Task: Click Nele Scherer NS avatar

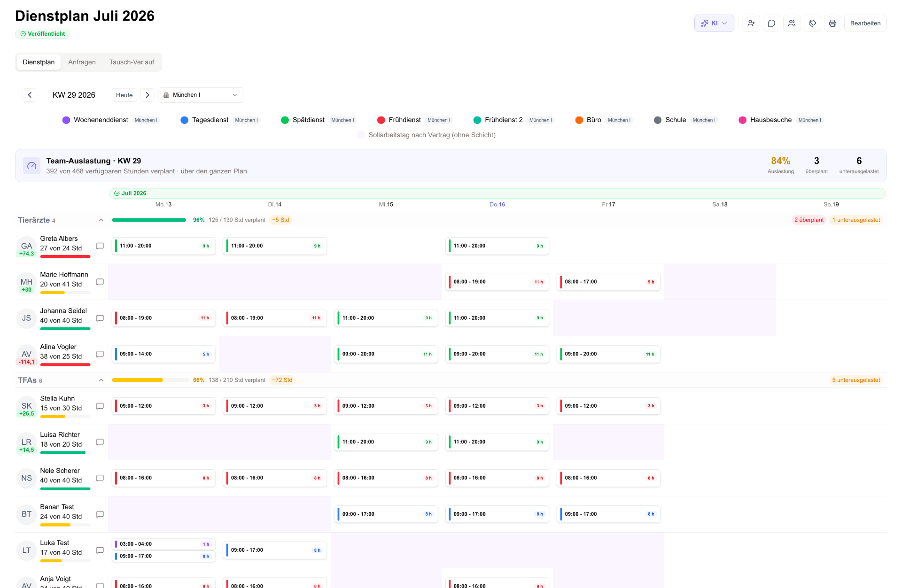Action: [27, 478]
